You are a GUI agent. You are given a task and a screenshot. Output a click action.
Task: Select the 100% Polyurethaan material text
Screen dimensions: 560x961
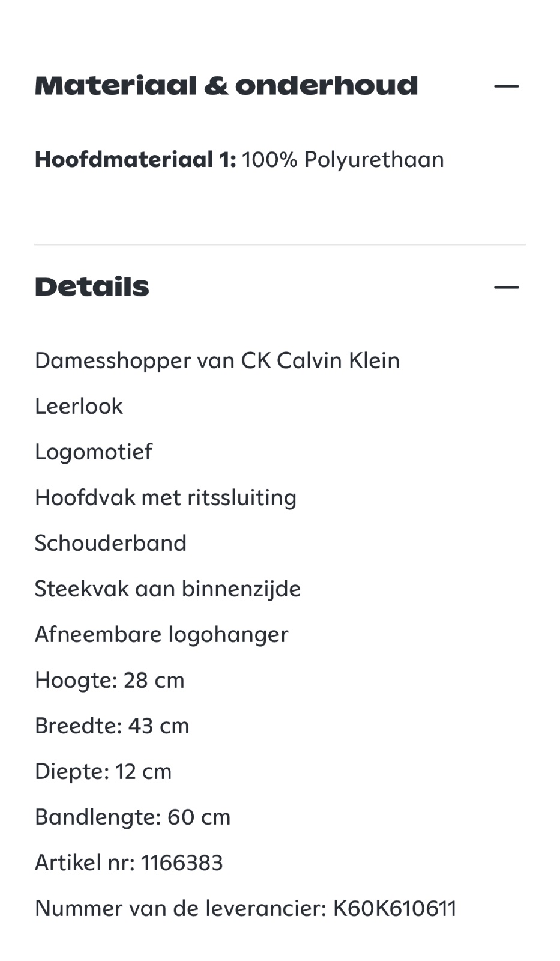343,160
